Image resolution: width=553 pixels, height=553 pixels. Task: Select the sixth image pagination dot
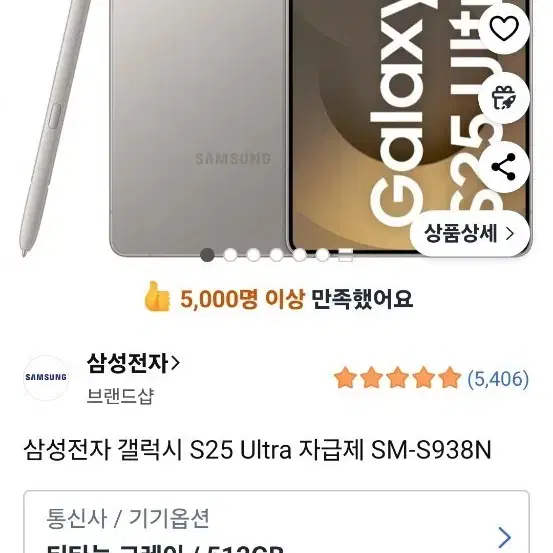click(x=322, y=255)
